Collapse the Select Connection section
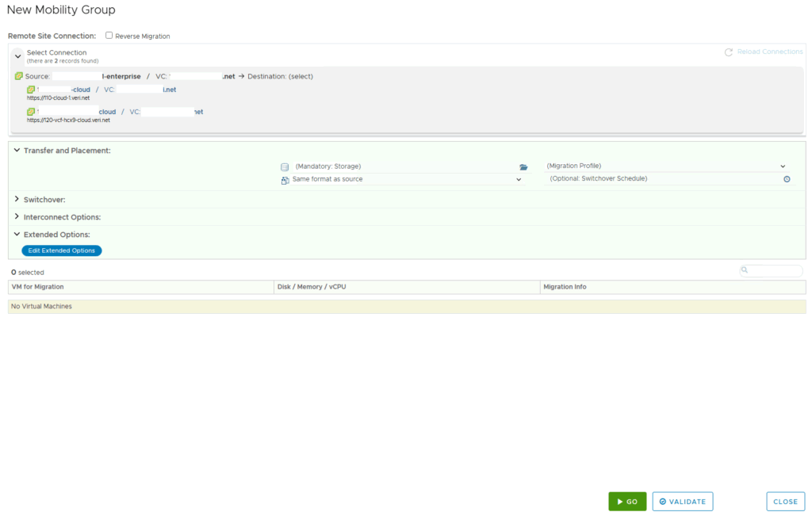The image size is (812, 512). click(x=17, y=56)
